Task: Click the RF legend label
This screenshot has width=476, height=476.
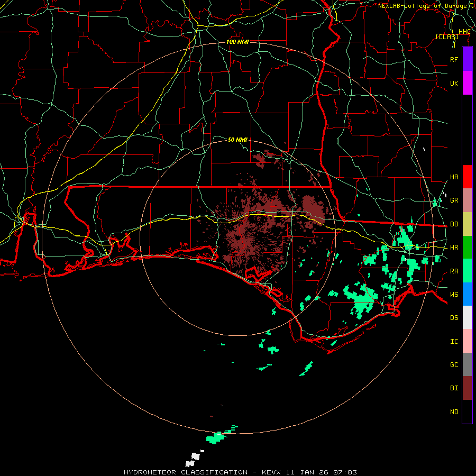Action: [454, 59]
